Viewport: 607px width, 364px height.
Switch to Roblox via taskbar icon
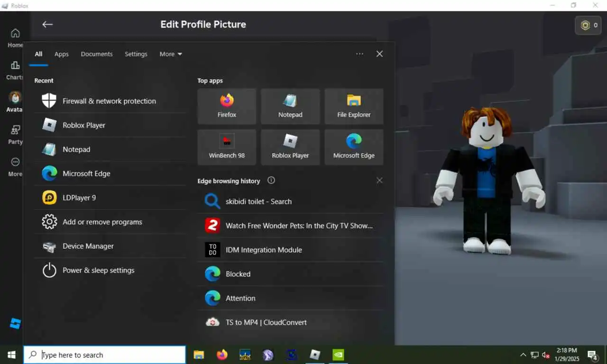click(315, 355)
